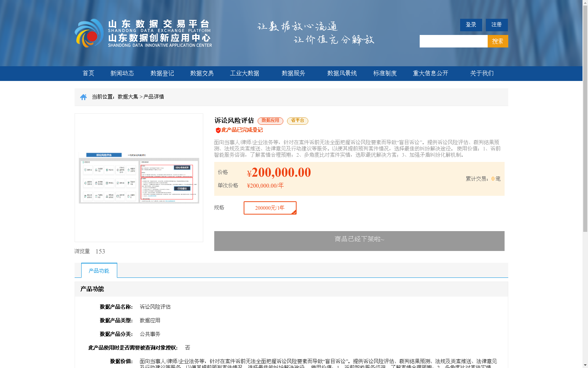Open the 标准制度 menu item
Image resolution: width=588 pixels, height=368 pixels.
385,73
